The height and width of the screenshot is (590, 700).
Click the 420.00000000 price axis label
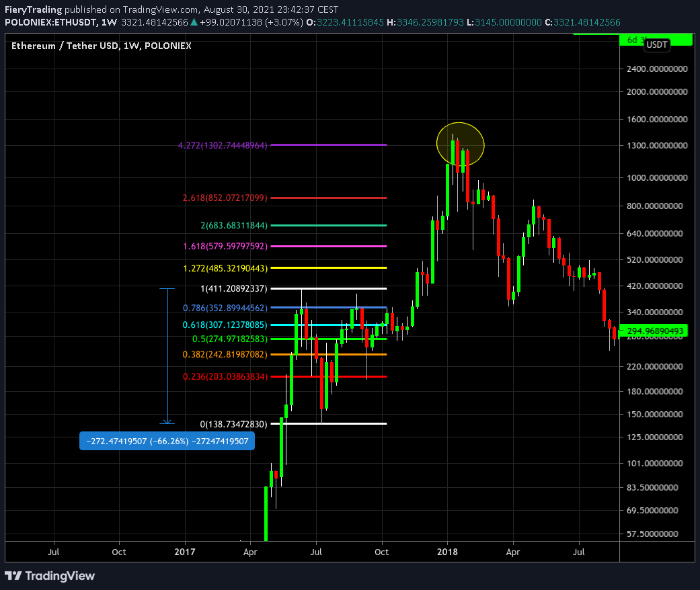tap(655, 286)
